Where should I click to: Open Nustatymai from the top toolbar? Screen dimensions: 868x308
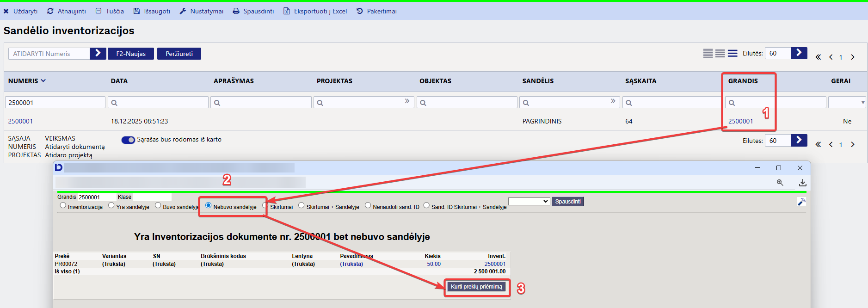click(x=202, y=11)
